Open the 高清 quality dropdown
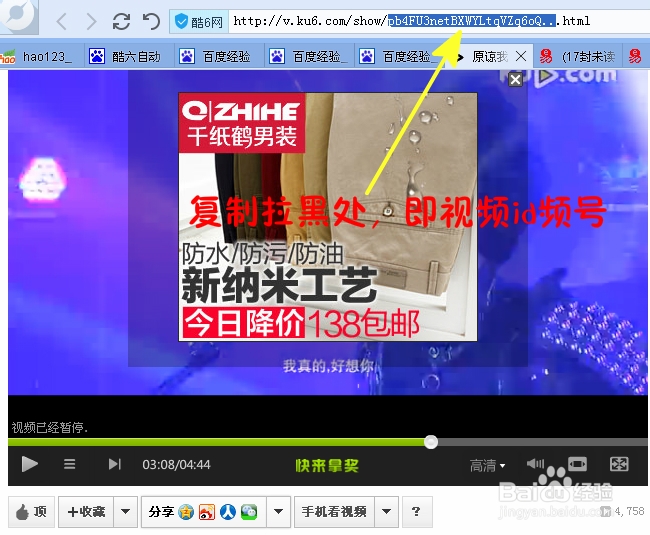The width and height of the screenshot is (650, 535). pyautogui.click(x=487, y=465)
